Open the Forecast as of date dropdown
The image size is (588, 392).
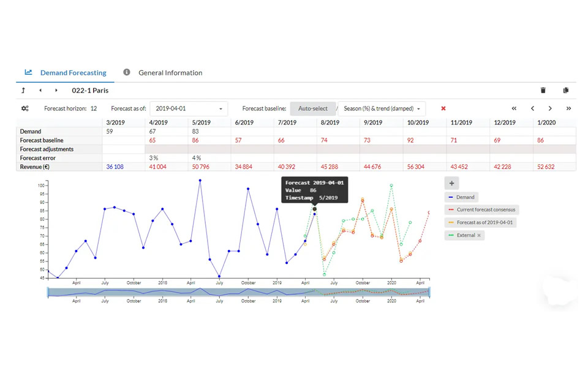point(189,108)
